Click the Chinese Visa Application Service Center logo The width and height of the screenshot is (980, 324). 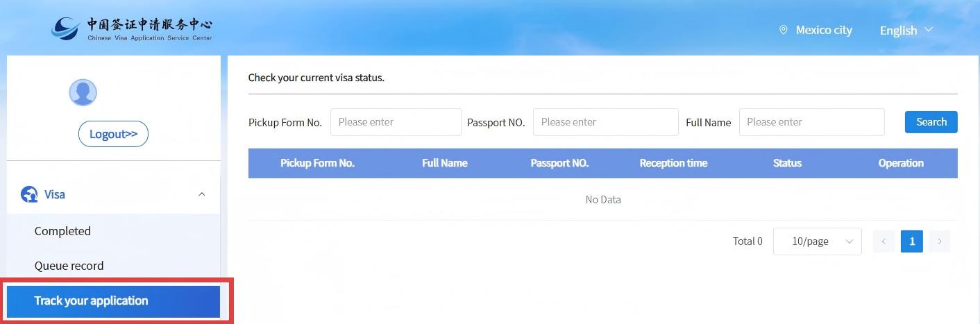[132, 28]
